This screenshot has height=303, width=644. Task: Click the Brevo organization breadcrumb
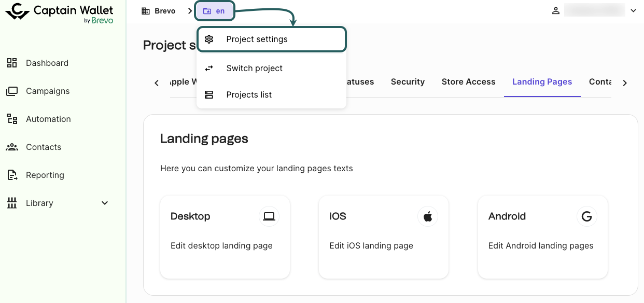(x=159, y=11)
